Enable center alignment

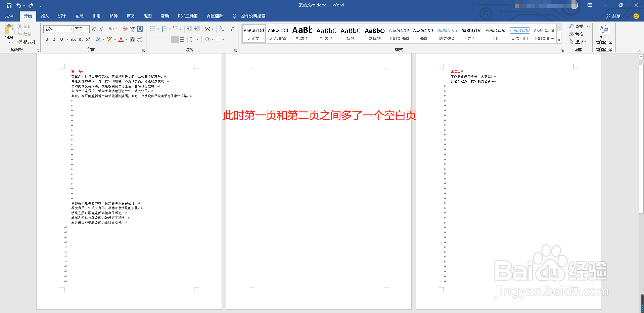[160, 39]
